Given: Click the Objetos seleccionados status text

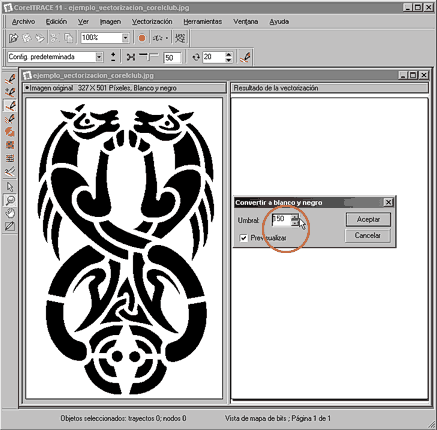Looking at the screenshot, I should coord(123,418).
